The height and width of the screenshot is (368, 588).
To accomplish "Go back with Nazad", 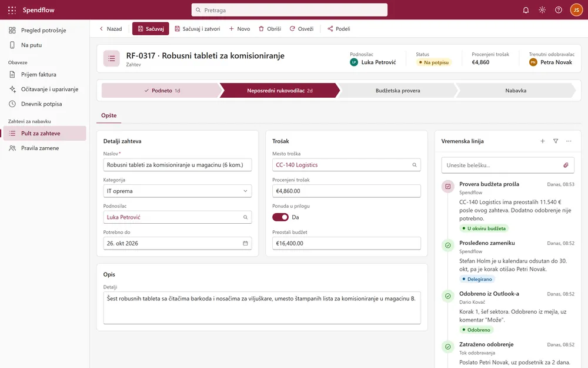I will coord(111,29).
